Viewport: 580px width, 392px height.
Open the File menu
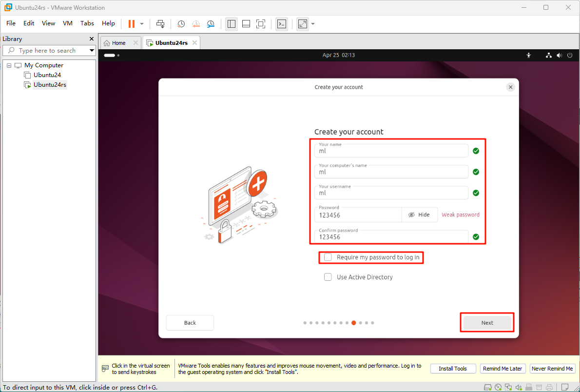pyautogui.click(x=11, y=23)
